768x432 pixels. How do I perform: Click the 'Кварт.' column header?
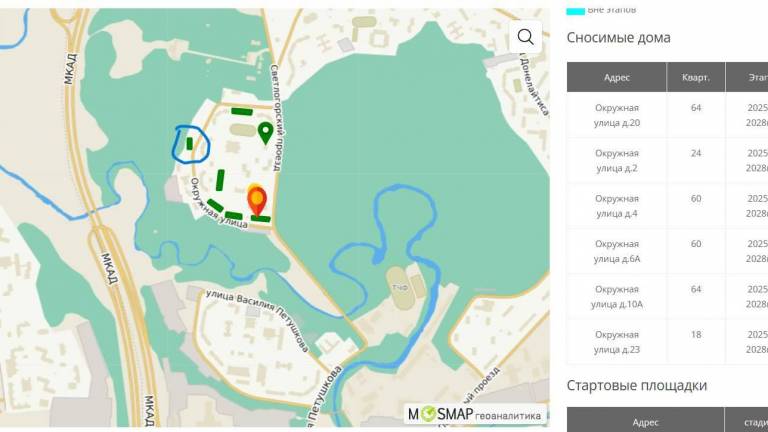tap(696, 77)
